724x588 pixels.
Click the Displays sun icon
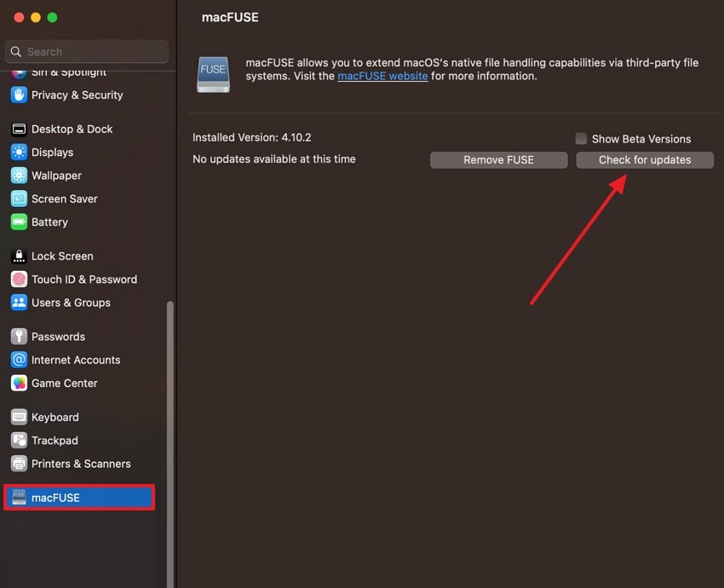click(19, 153)
